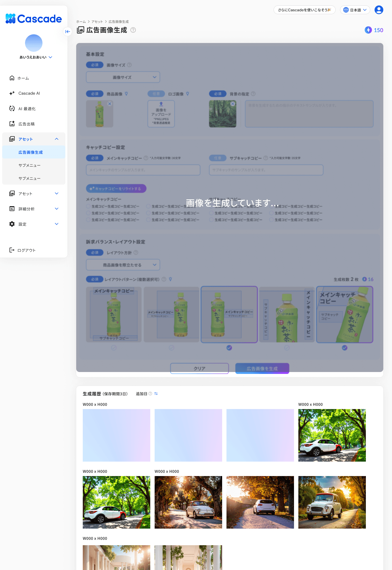Open the 日本語 language dropdown
This screenshot has height=570, width=392.
355,10
